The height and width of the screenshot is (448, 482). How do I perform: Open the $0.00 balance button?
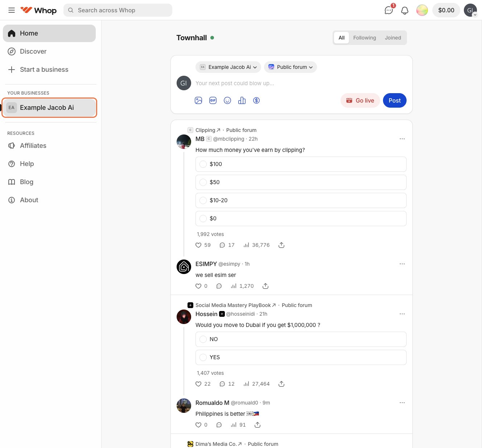click(x=446, y=10)
